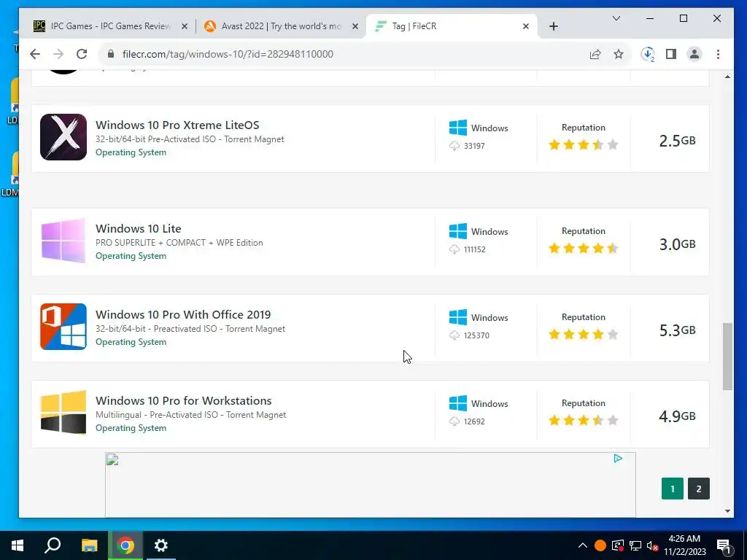This screenshot has height=560, width=747.
Task: Open Windows 10 Pro Xtreme LiteOS X logo
Action: 63,137
